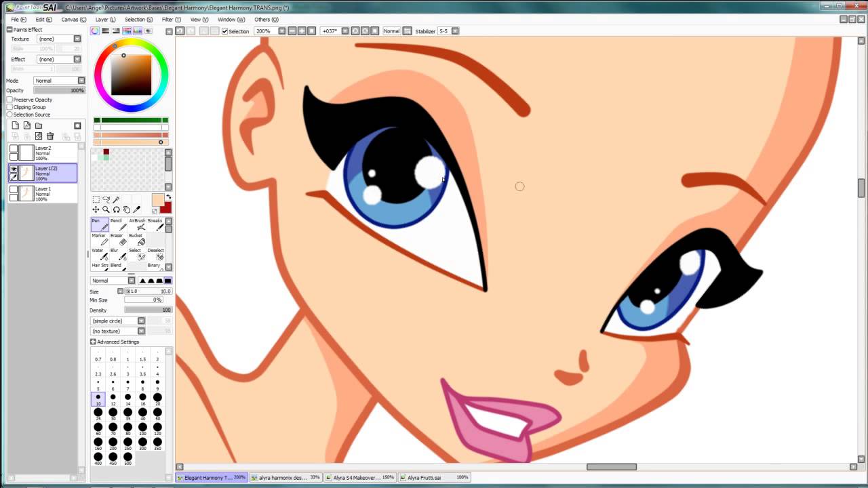Select the Marker tool

pos(100,240)
